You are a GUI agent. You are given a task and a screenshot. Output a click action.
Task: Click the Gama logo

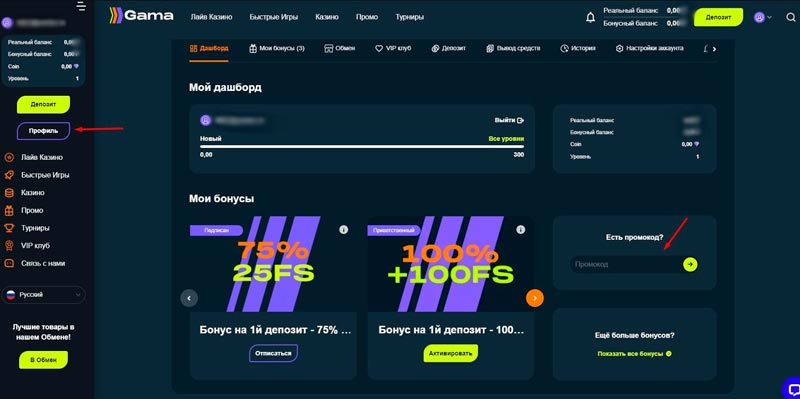point(141,16)
